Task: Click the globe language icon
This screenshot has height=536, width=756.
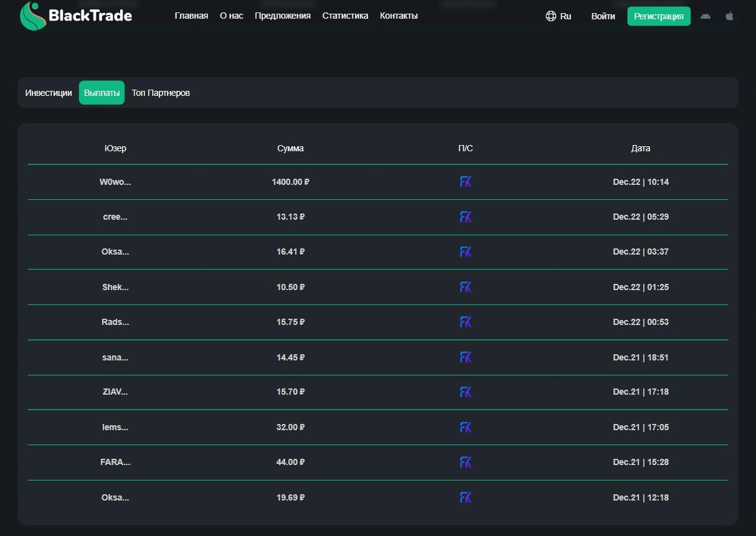Action: [550, 16]
